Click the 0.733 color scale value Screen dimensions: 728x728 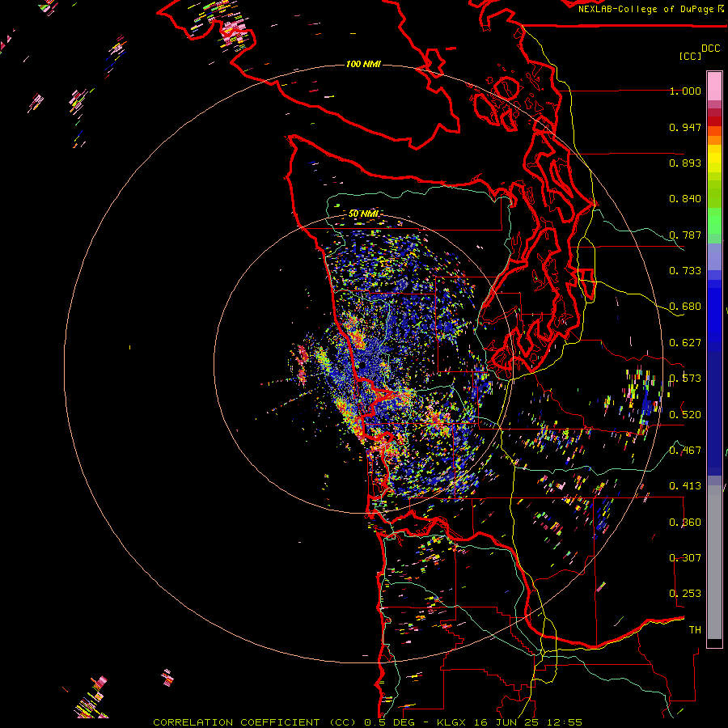[x=685, y=271]
